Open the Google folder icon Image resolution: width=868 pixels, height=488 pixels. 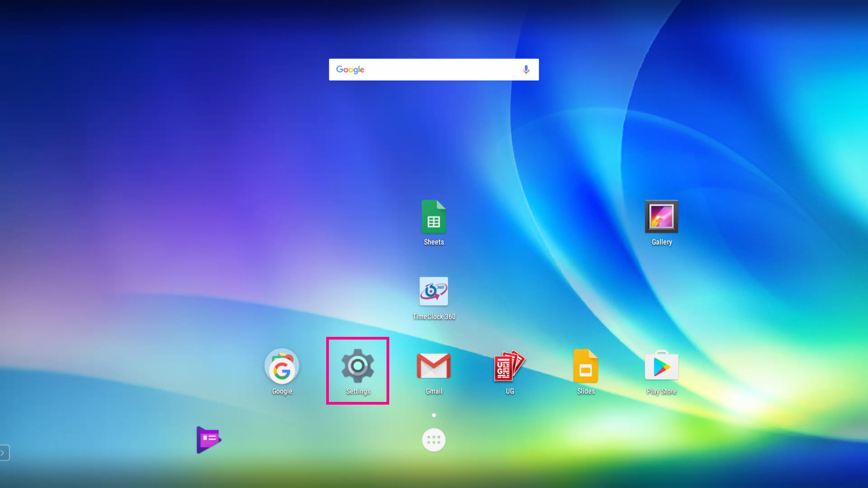pyautogui.click(x=282, y=366)
